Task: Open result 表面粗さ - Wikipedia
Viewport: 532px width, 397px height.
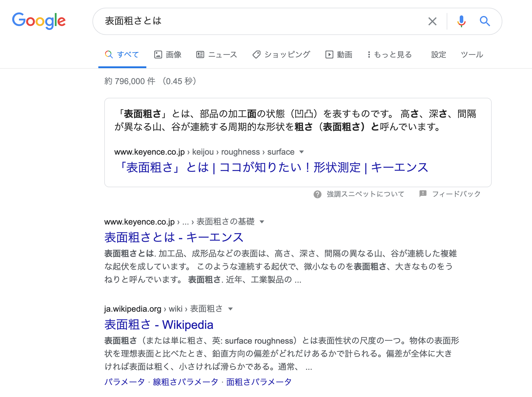Action: coord(159,325)
